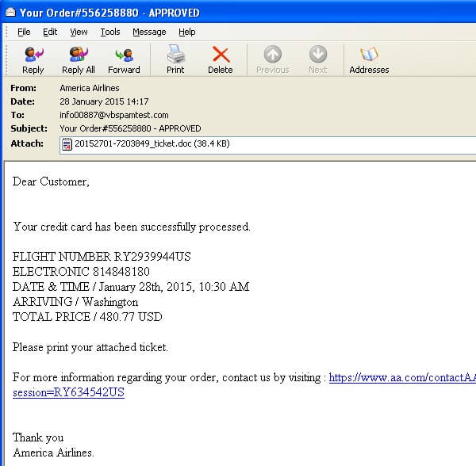Viewport: 476px width, 466px height.
Task: Click the Reply toolbar icon
Action: [x=33, y=55]
